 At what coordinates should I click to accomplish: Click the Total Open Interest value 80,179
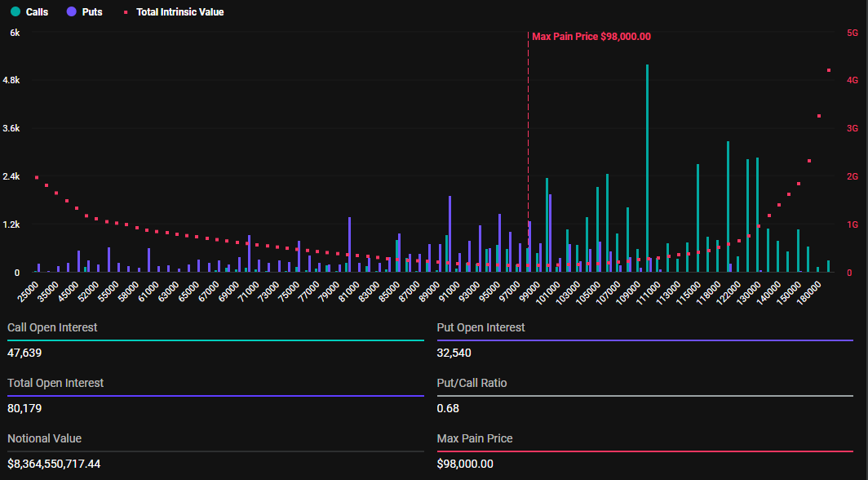(24, 408)
